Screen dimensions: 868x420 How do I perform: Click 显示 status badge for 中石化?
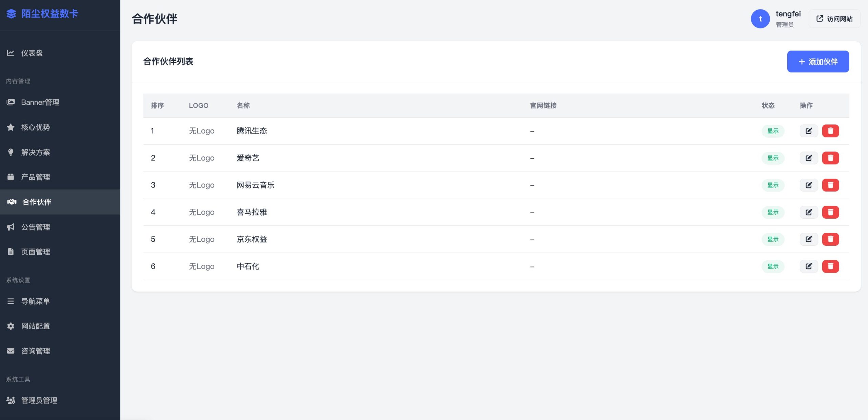pos(773,266)
